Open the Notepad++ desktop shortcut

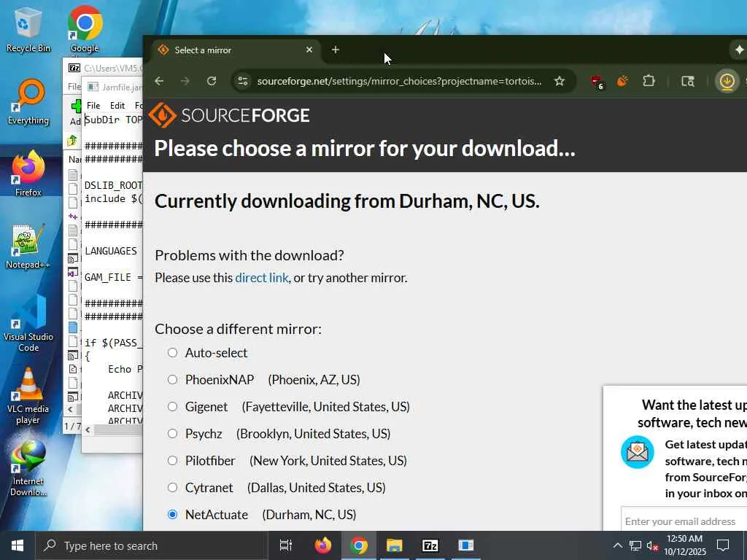tap(28, 246)
